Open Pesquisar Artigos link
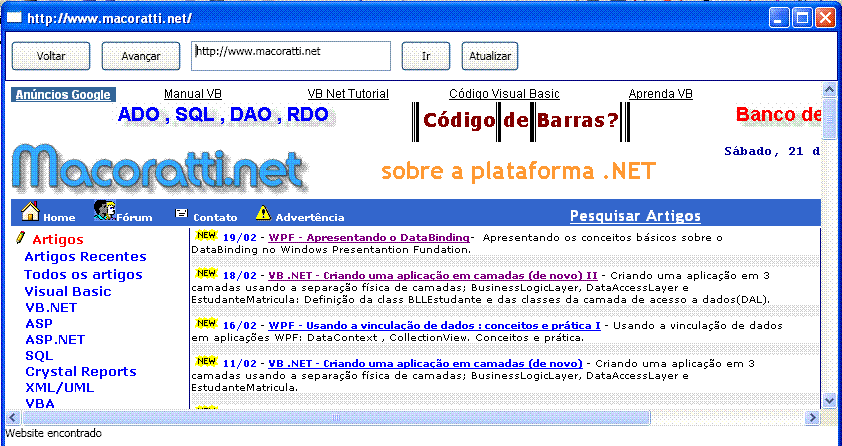Screen dimensions: 842x446 (635, 216)
